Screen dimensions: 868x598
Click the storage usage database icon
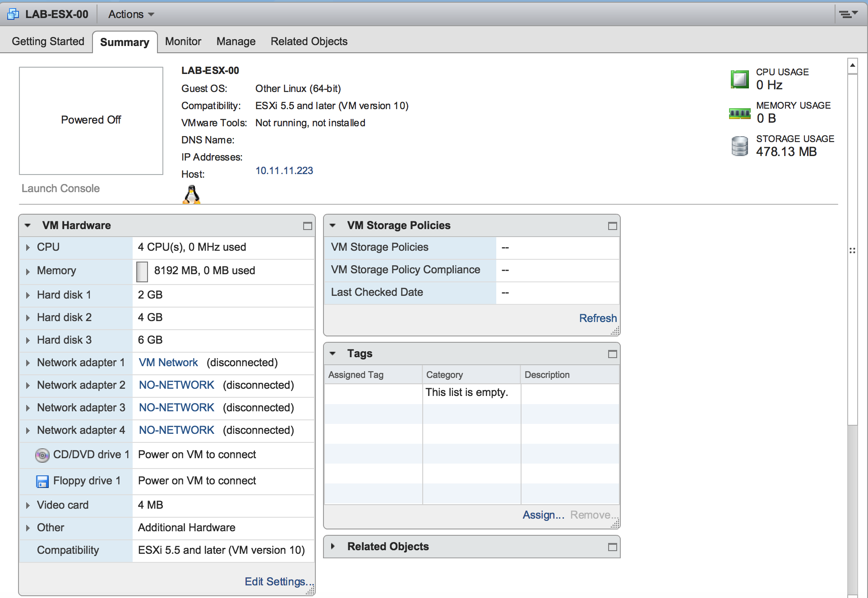(x=739, y=146)
